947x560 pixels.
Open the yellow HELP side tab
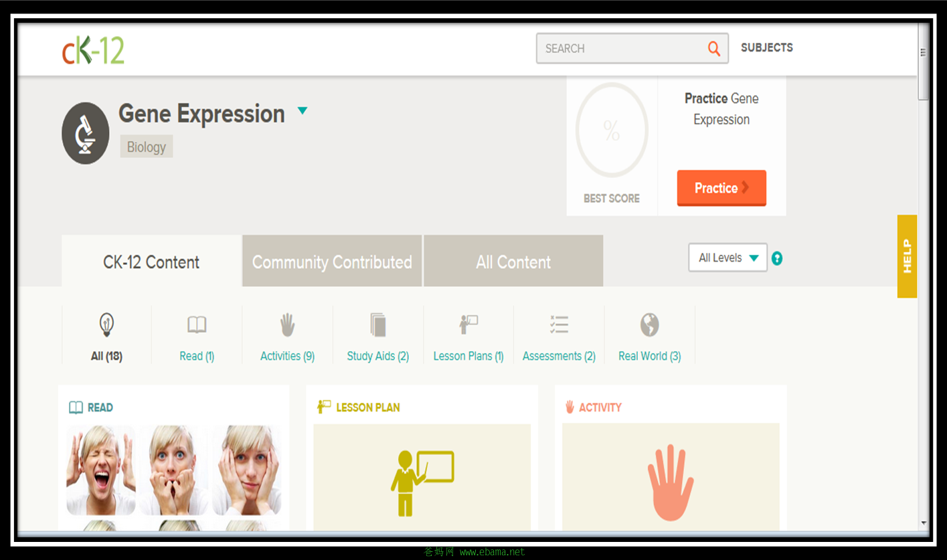point(907,256)
